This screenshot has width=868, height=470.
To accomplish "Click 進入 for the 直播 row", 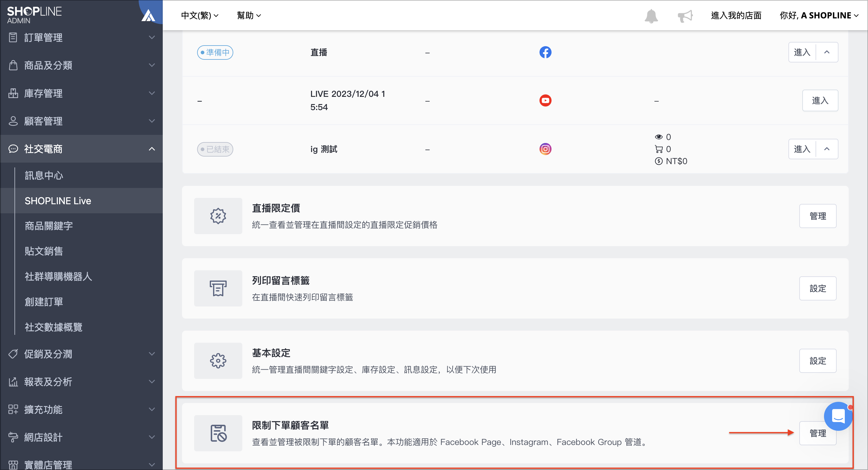I will pyautogui.click(x=802, y=52).
